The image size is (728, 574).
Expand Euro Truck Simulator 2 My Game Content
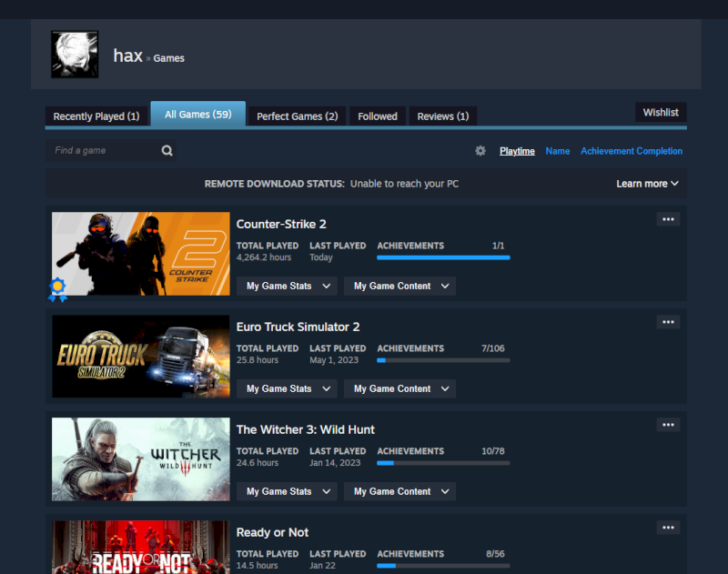tap(400, 388)
